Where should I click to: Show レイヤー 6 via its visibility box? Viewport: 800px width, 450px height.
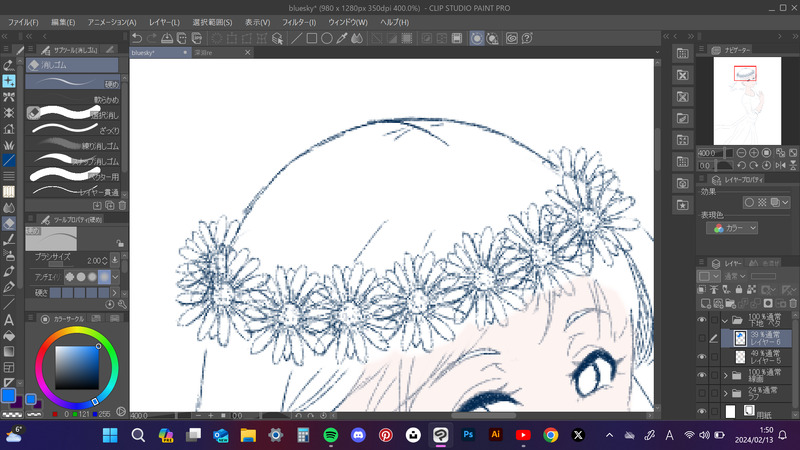[x=702, y=338]
